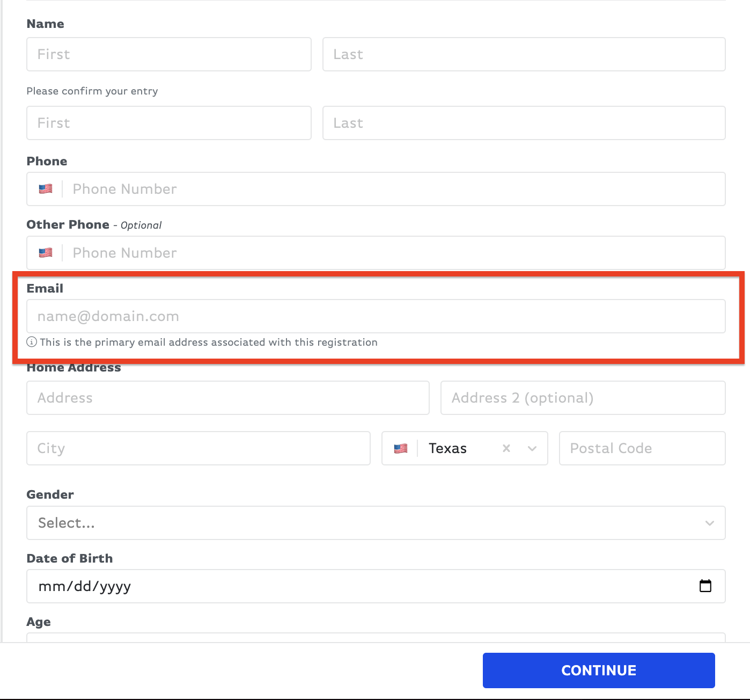
Task: Select the Address 2 optional field
Action: pyautogui.click(x=583, y=398)
